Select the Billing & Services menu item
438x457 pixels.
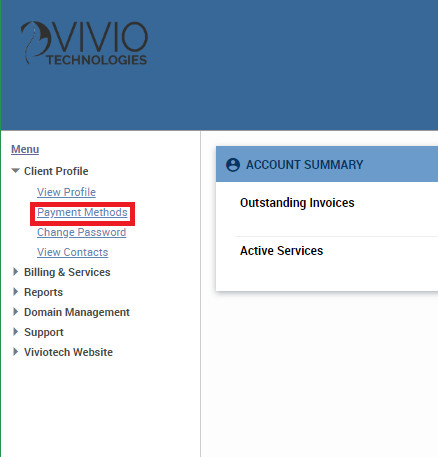(67, 272)
